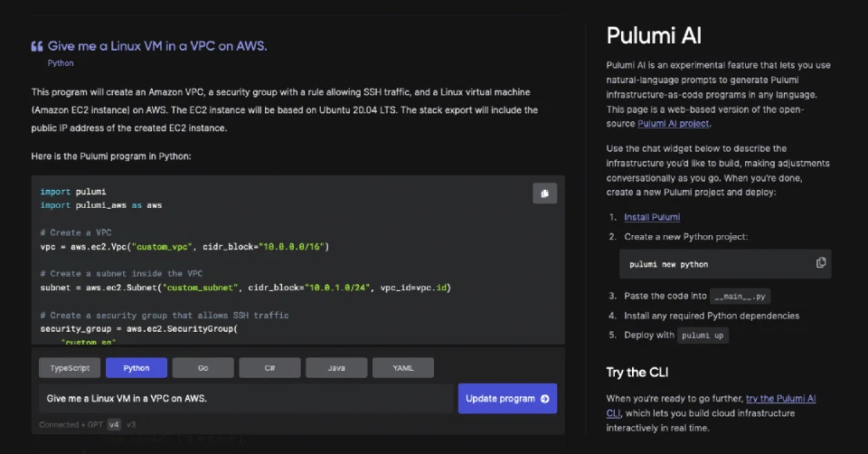
Task: Open the Install Pulumi link
Action: 652,217
